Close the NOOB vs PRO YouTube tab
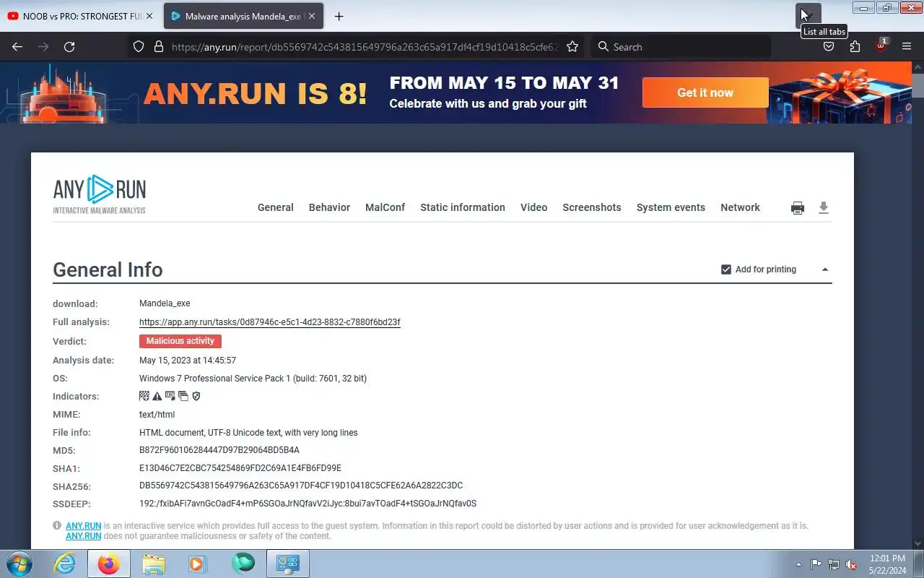 151,16
